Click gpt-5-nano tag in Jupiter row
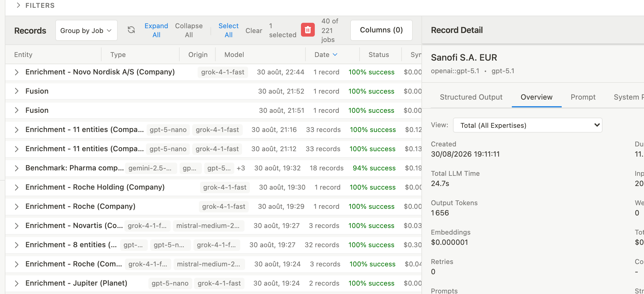The image size is (644, 294). (x=170, y=283)
